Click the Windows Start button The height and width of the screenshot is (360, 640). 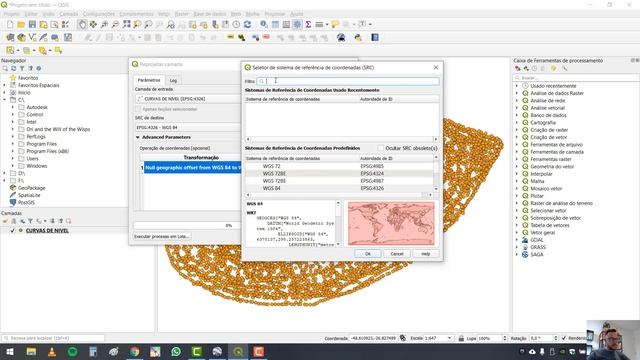pyautogui.click(x=10, y=351)
